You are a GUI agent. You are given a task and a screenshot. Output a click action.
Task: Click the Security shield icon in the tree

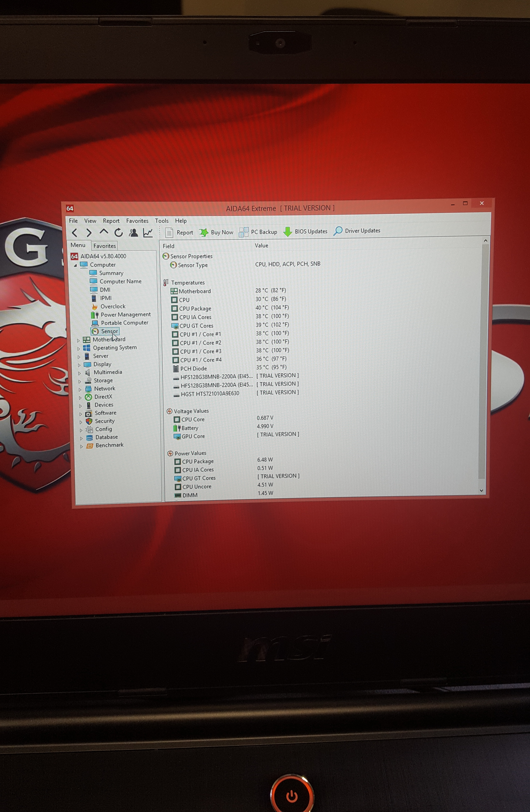coord(89,421)
